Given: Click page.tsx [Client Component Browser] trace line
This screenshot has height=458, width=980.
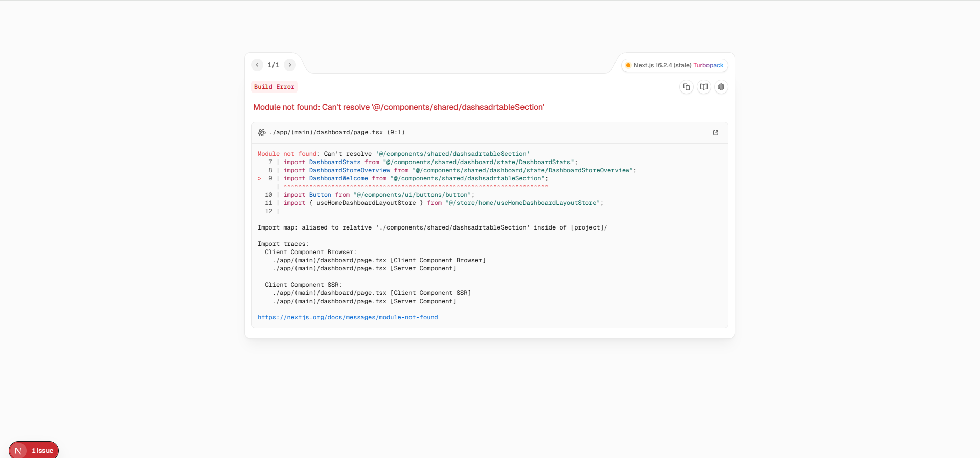Looking at the screenshot, I should (379, 260).
